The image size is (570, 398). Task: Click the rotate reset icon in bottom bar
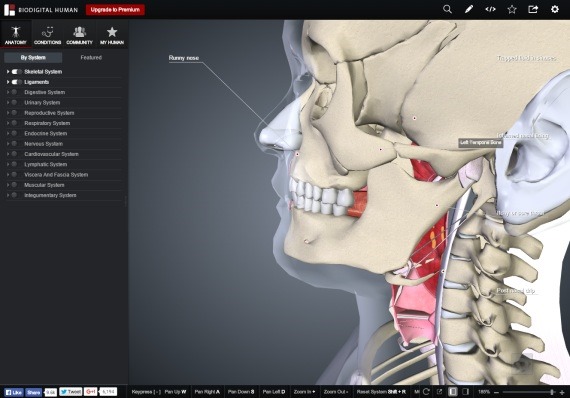coord(427,392)
